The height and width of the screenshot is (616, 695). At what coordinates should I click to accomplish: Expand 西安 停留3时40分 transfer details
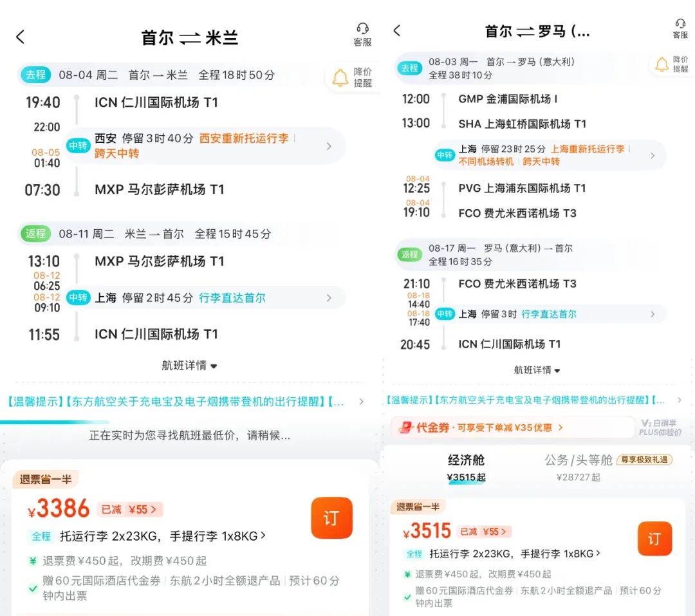point(329,146)
